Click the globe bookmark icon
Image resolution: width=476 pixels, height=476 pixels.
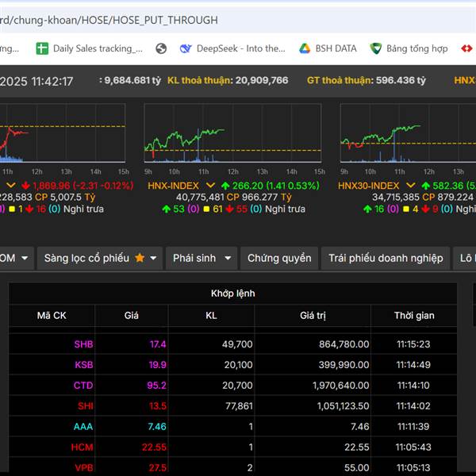[x=161, y=48]
